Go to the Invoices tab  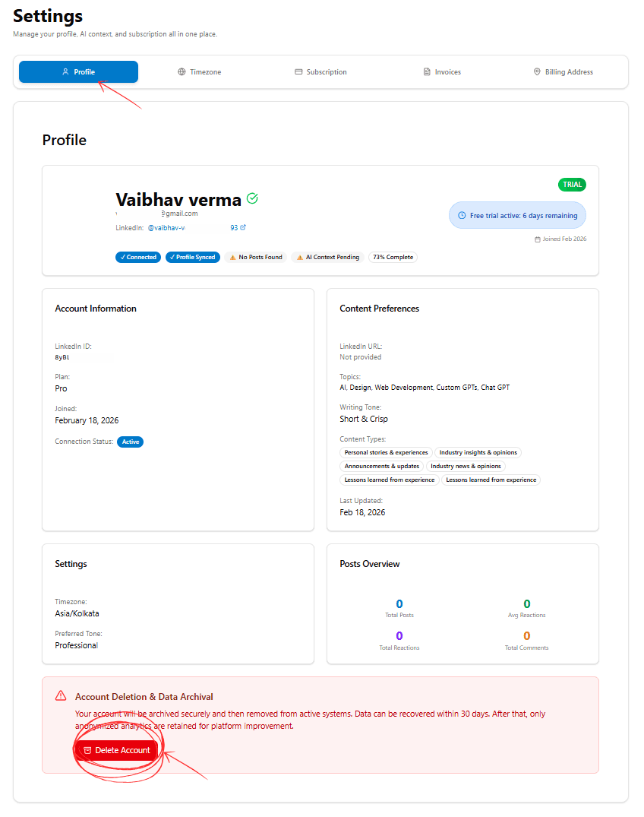tap(441, 72)
